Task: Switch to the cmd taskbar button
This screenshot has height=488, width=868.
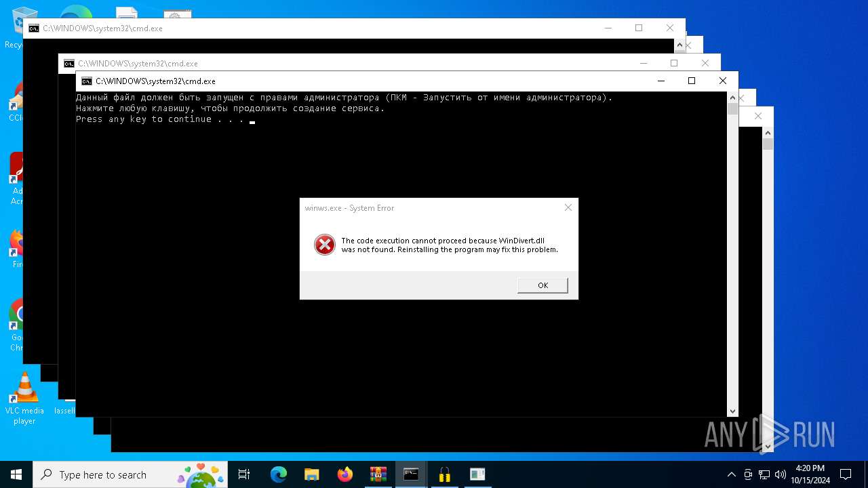Action: click(411, 474)
